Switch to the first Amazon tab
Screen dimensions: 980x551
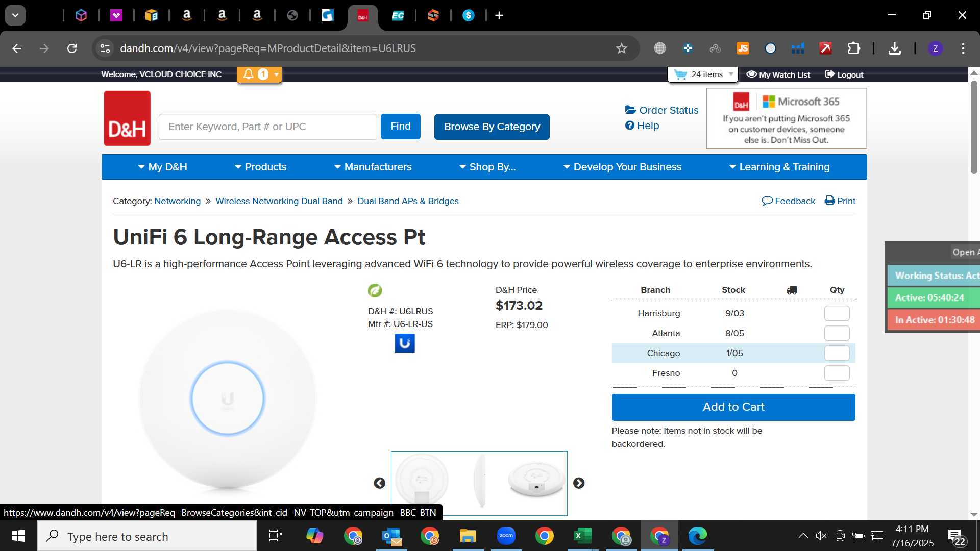187,16
